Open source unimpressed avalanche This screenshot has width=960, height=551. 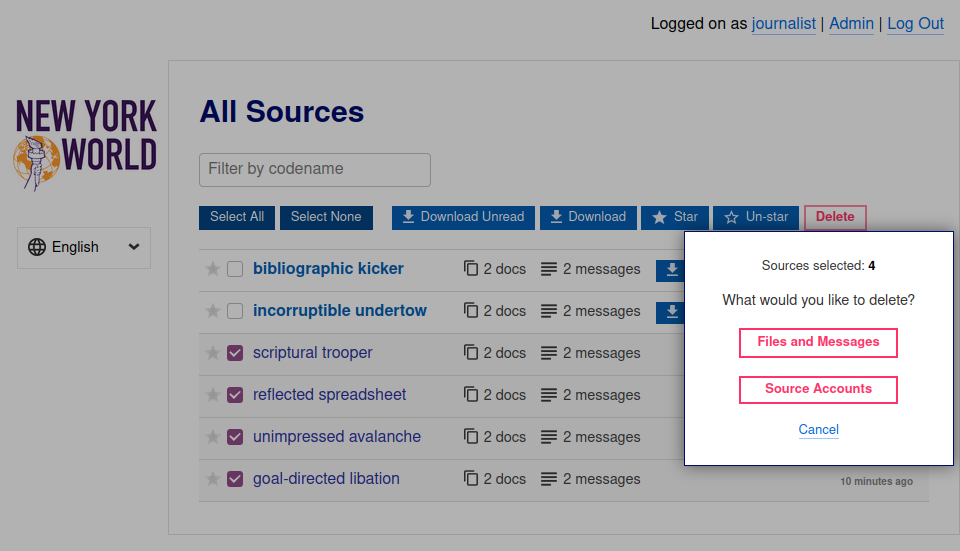coord(337,437)
